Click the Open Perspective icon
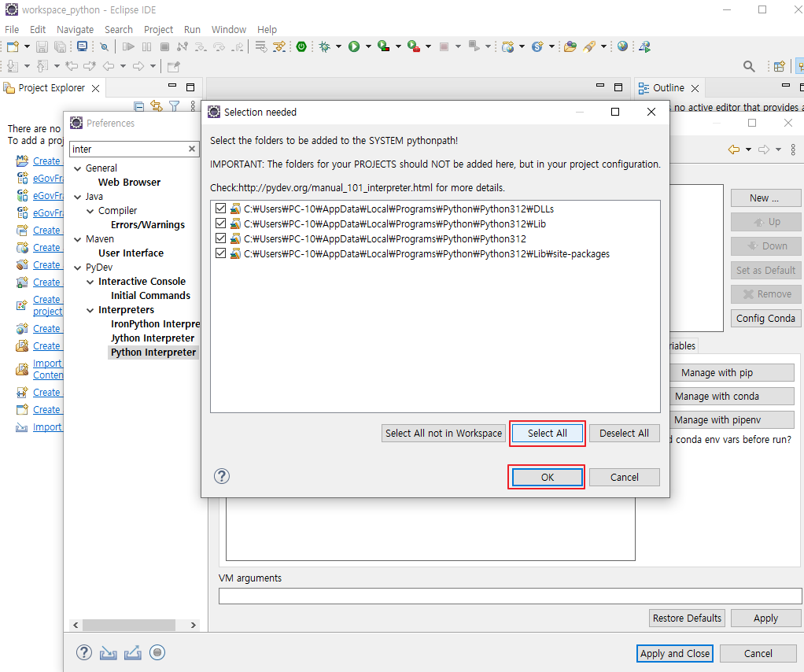 (780, 66)
